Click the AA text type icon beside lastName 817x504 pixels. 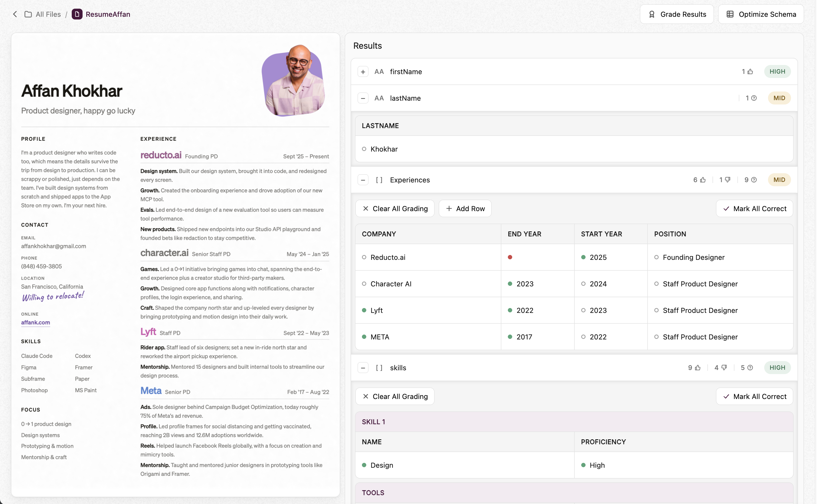pos(379,98)
